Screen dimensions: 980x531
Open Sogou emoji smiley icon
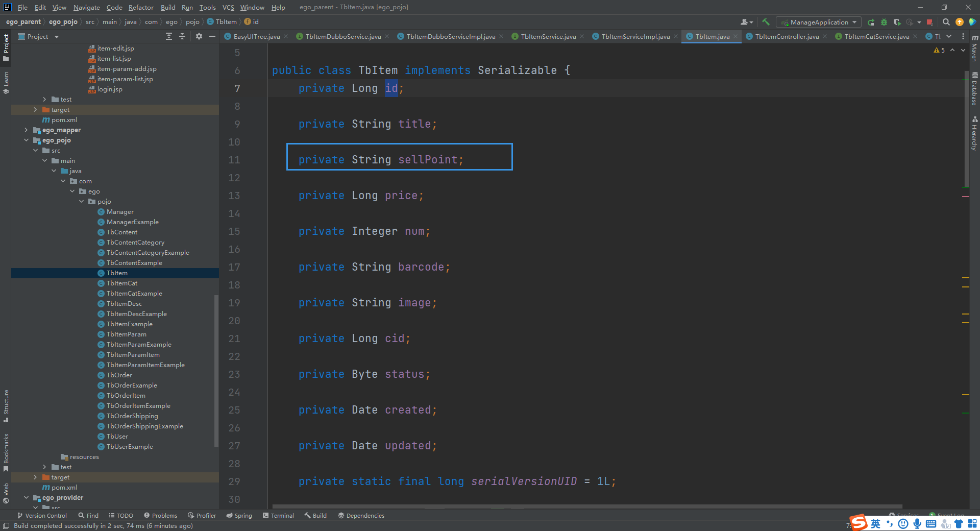tap(903, 523)
